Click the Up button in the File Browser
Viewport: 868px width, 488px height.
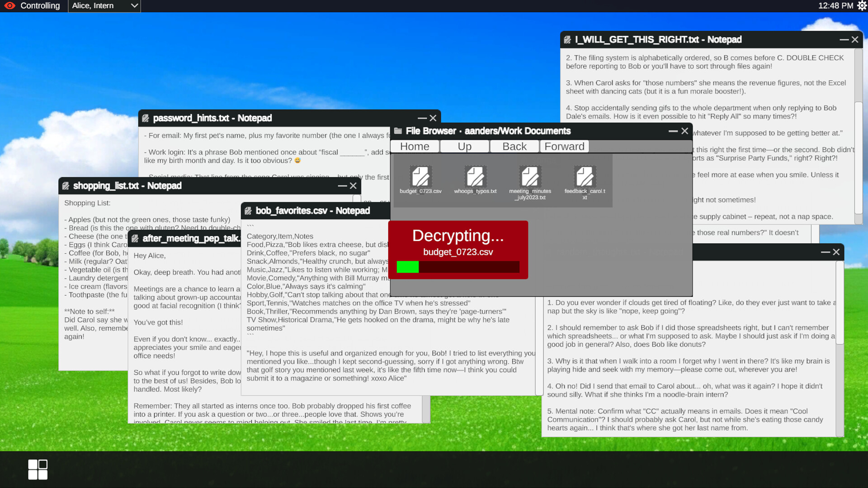coord(464,146)
